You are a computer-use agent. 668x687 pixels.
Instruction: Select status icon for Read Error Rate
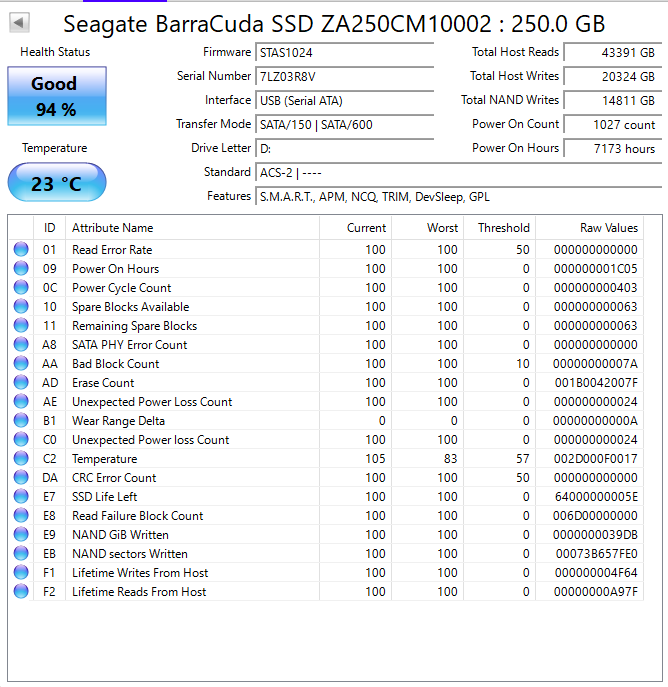point(21,249)
